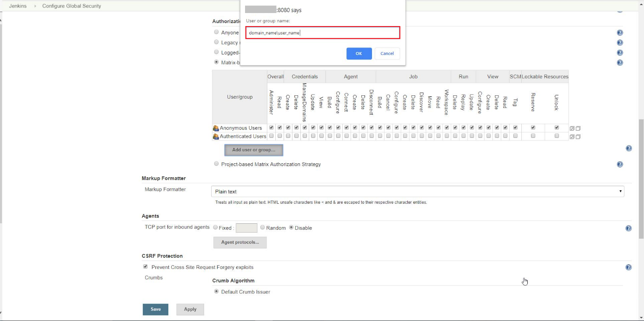Uncheck Job Cancel for Anonymous Users
The image size is (644, 321).
tap(388, 127)
